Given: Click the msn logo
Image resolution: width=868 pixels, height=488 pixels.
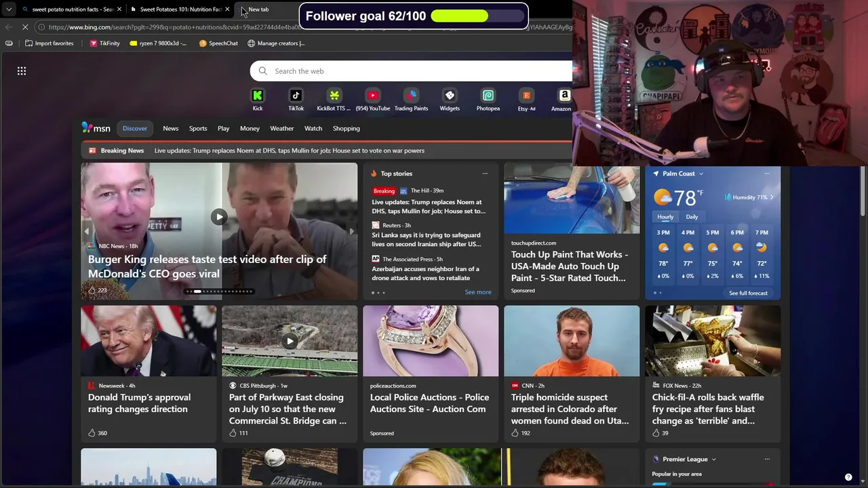Looking at the screenshot, I should [96, 127].
